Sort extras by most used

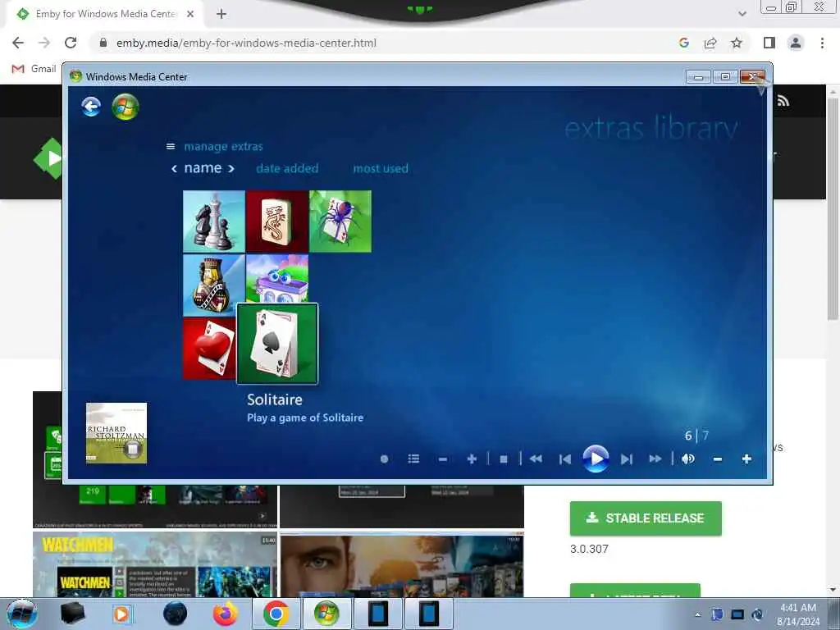[x=381, y=168]
